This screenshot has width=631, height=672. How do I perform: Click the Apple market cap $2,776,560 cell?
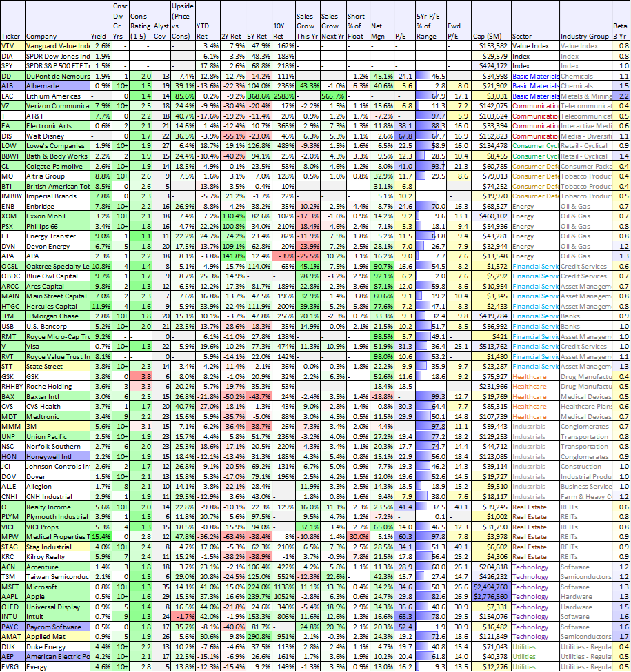pyautogui.click(x=491, y=597)
